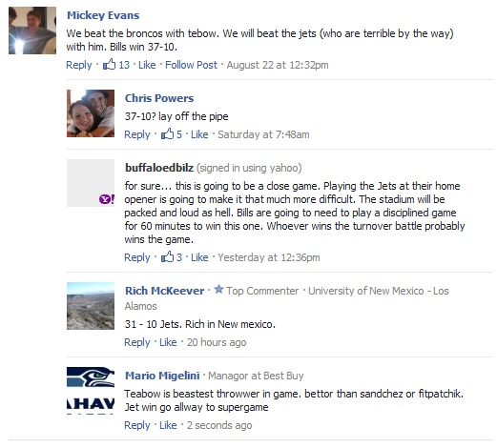Open Mario Migelini Seahawks avatar

click(91, 391)
